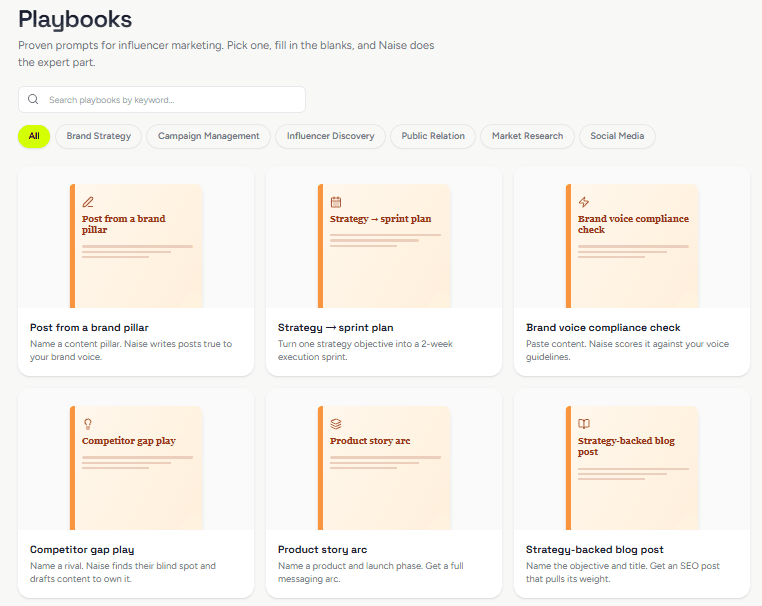Click lightning icon on Brand voice compliance cover
The image size is (762, 606).
(584, 202)
